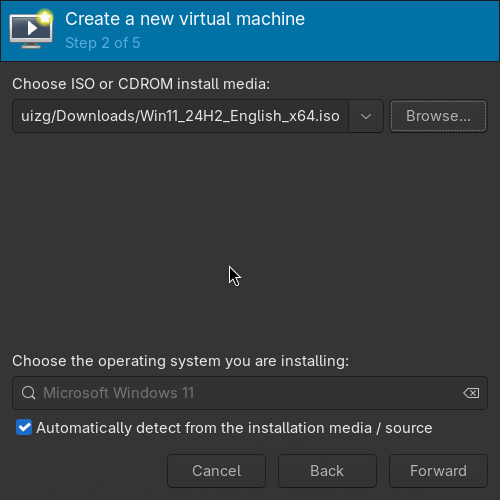Open the ISO path dropdown arrow

366,116
